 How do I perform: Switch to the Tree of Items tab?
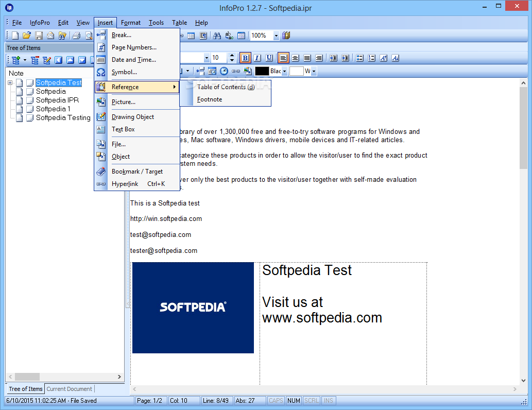(26, 389)
